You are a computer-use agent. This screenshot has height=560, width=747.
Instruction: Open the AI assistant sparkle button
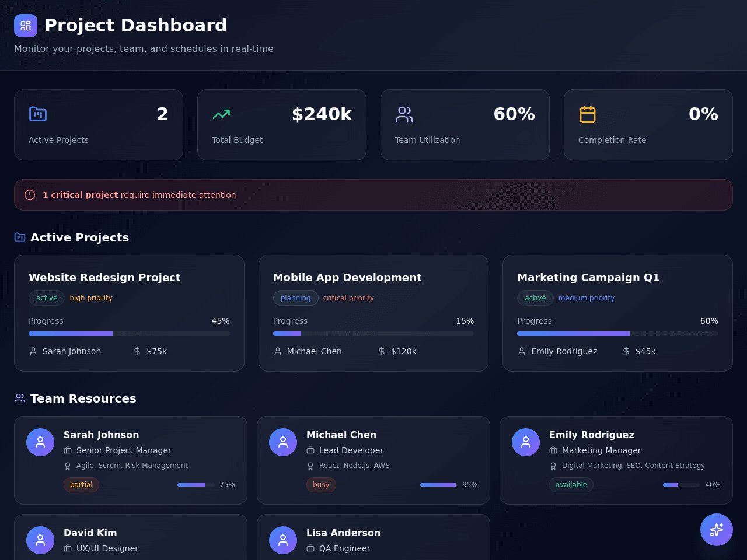click(x=717, y=530)
